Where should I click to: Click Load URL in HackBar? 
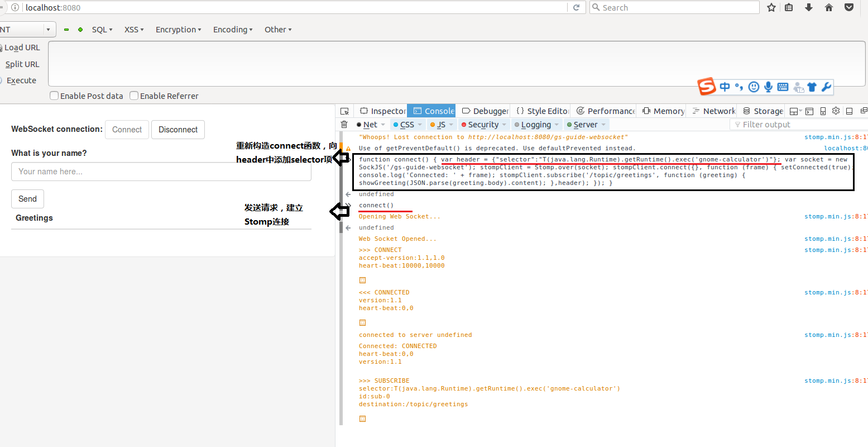(21, 47)
